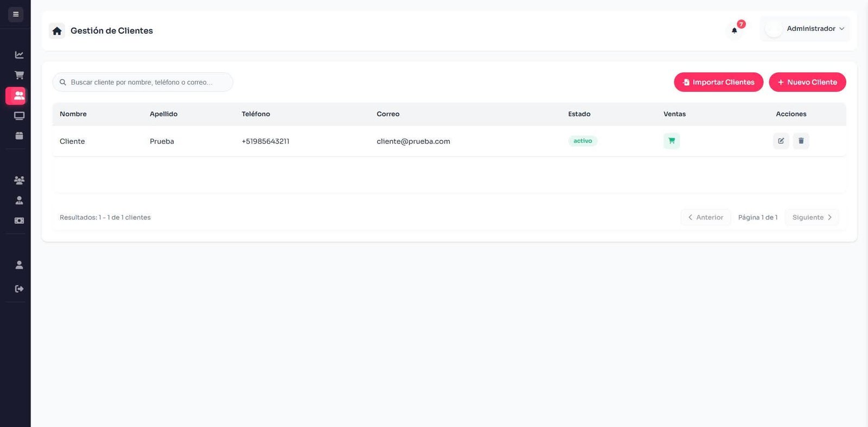The height and width of the screenshot is (427, 868).
Task: View sales cart for Cliente Prueba
Action: (x=671, y=141)
